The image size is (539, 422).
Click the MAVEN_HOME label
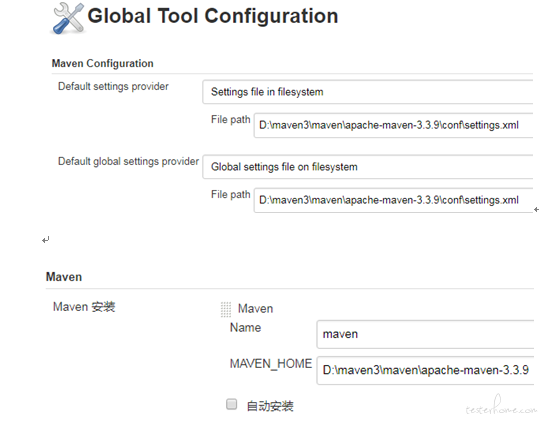click(271, 364)
